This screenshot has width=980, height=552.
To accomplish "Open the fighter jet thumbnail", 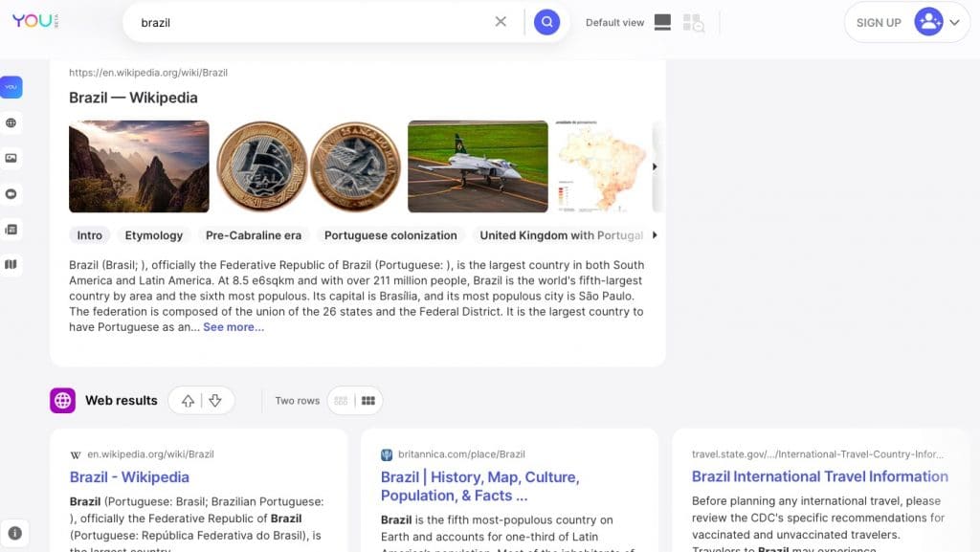I will tap(479, 166).
